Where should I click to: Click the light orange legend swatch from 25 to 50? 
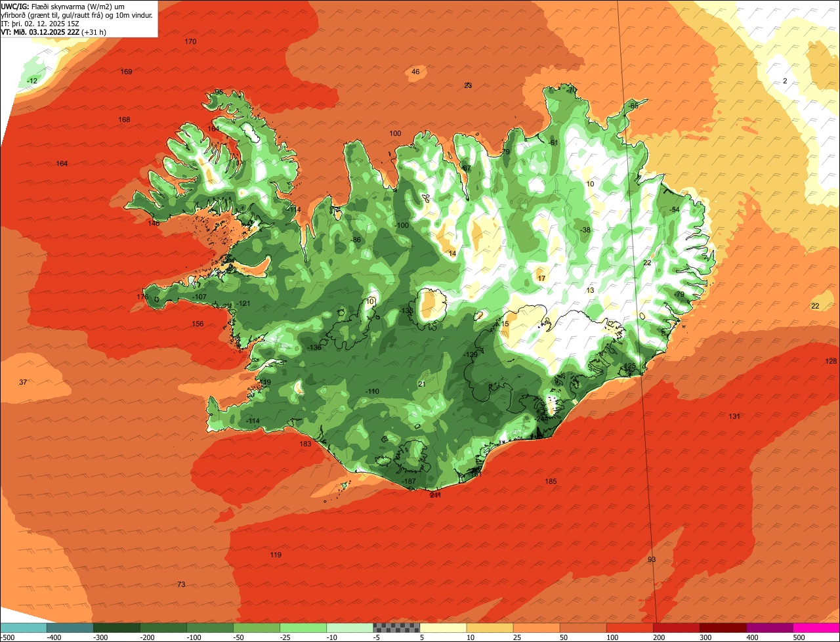[536, 627]
